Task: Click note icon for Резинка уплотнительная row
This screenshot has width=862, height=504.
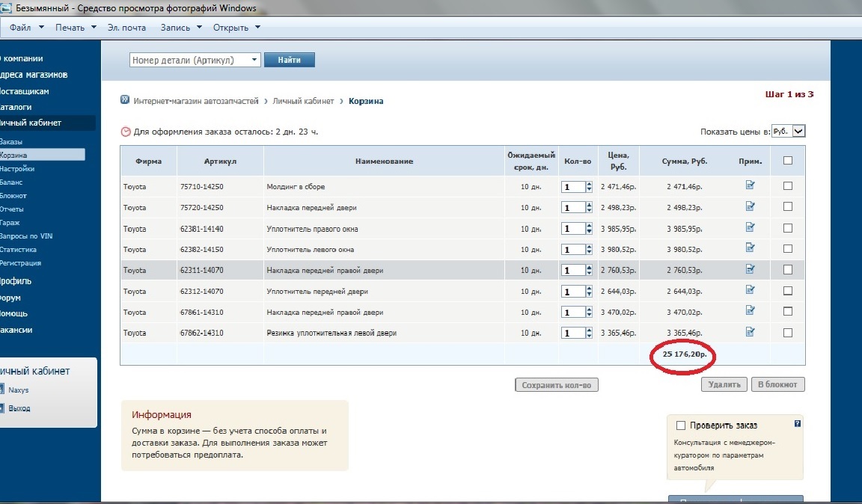Action: (x=751, y=333)
